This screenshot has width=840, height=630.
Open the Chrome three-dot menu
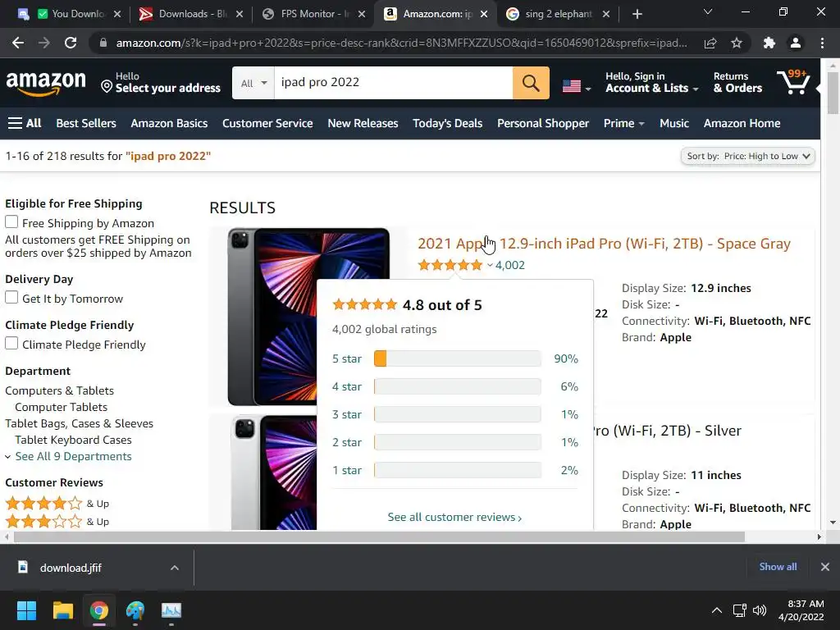822,43
